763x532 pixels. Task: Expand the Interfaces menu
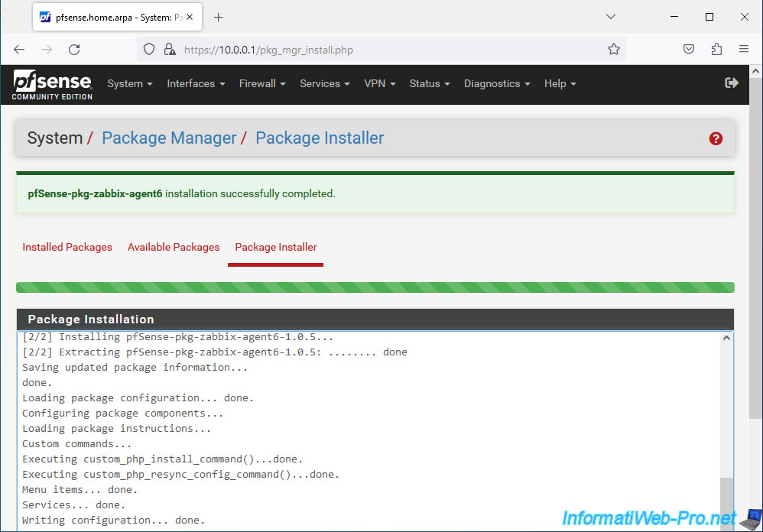tap(196, 83)
